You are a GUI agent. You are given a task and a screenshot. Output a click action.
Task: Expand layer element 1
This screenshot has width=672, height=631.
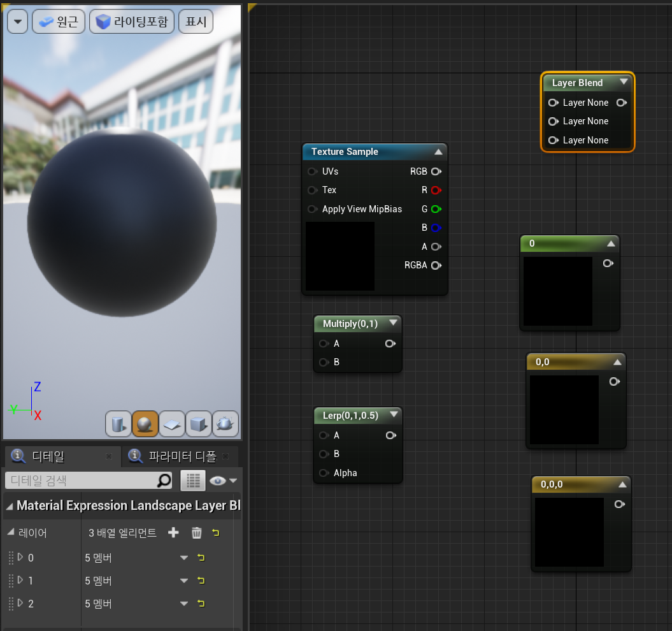point(20,580)
